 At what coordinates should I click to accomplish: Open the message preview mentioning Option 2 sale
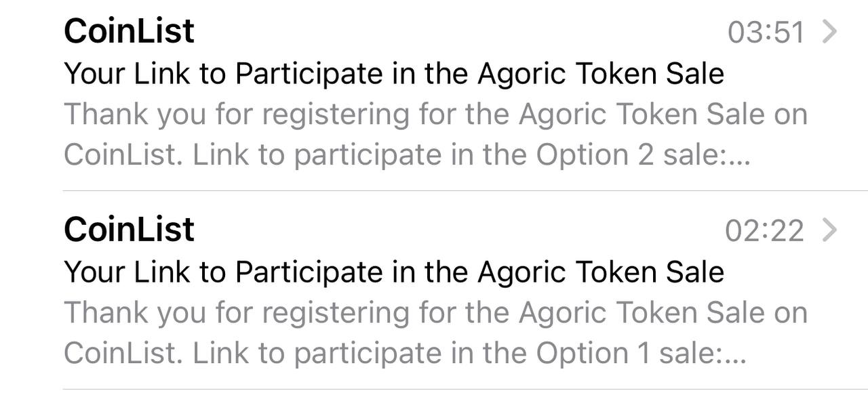point(436,135)
